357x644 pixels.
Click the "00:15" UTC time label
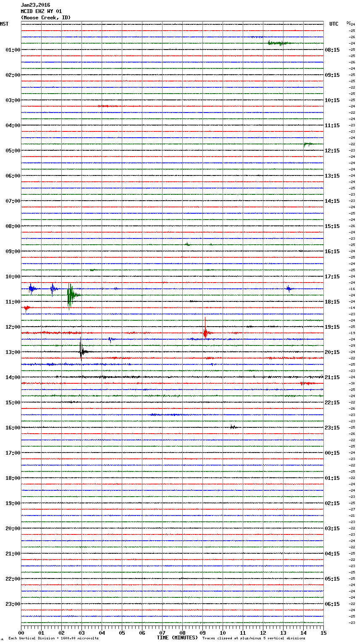click(332, 453)
